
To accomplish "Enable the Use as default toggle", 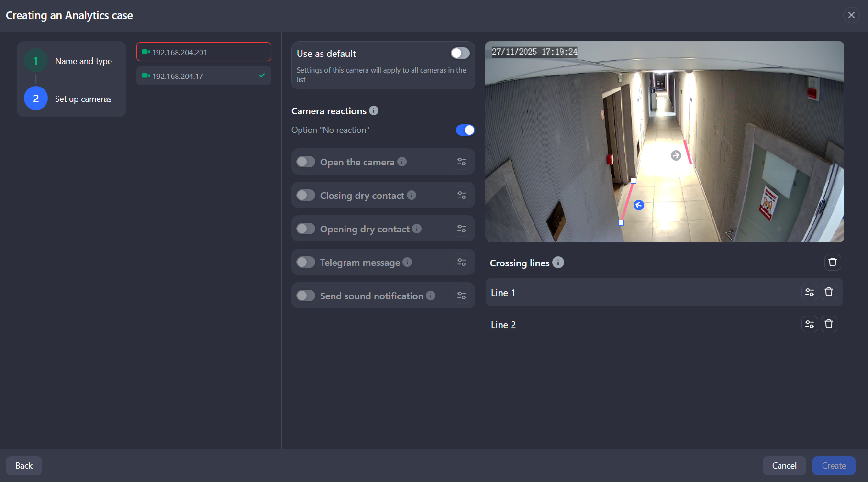I will [x=460, y=53].
